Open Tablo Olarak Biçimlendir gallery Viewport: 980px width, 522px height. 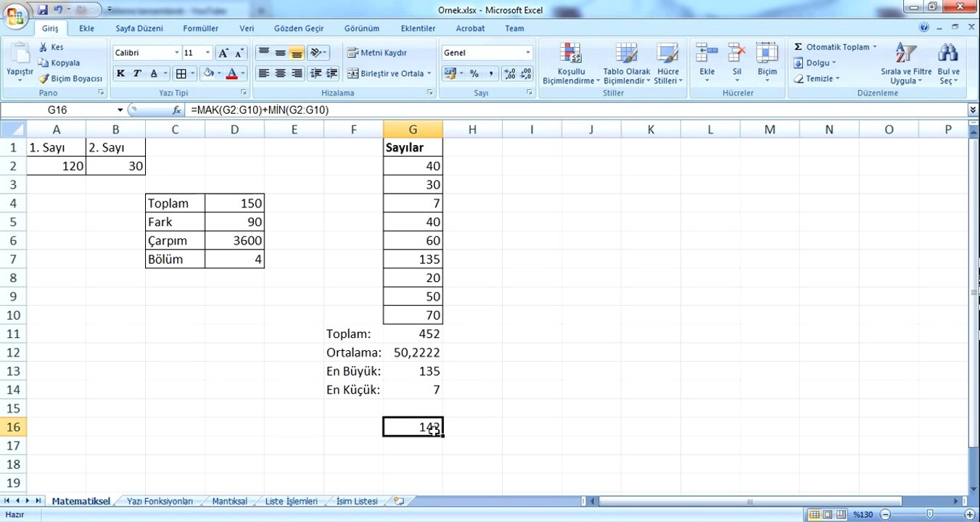pyautogui.click(x=626, y=63)
